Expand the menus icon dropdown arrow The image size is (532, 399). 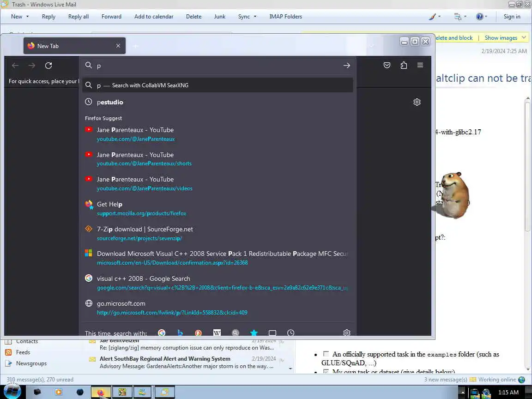(x=465, y=16)
